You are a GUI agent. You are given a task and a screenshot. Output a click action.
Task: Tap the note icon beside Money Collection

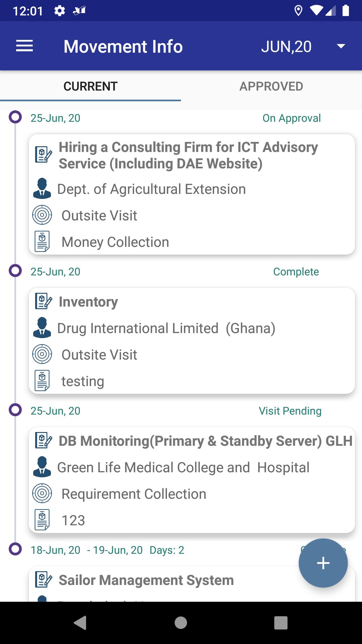(x=42, y=241)
